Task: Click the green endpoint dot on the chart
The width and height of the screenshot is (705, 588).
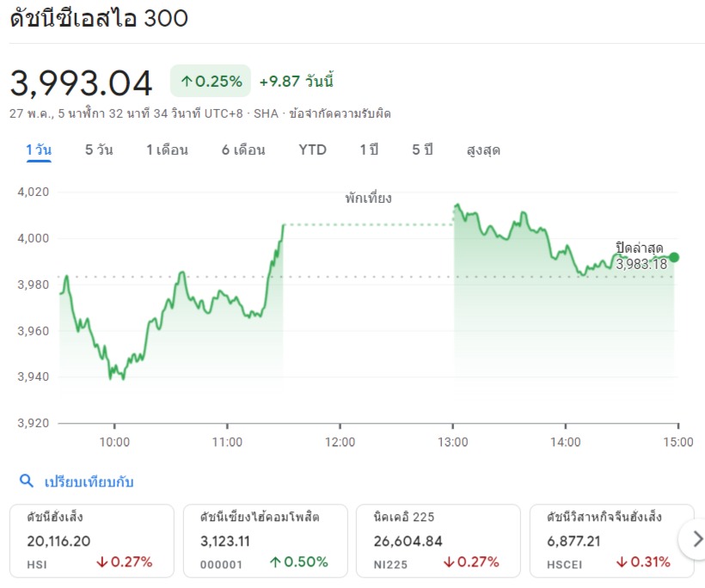Action: 674,257
